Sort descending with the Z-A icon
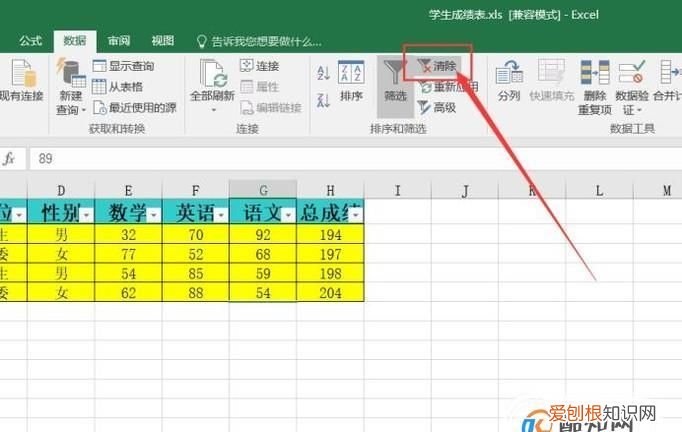Viewport: 682px width, 432px height. [x=323, y=100]
